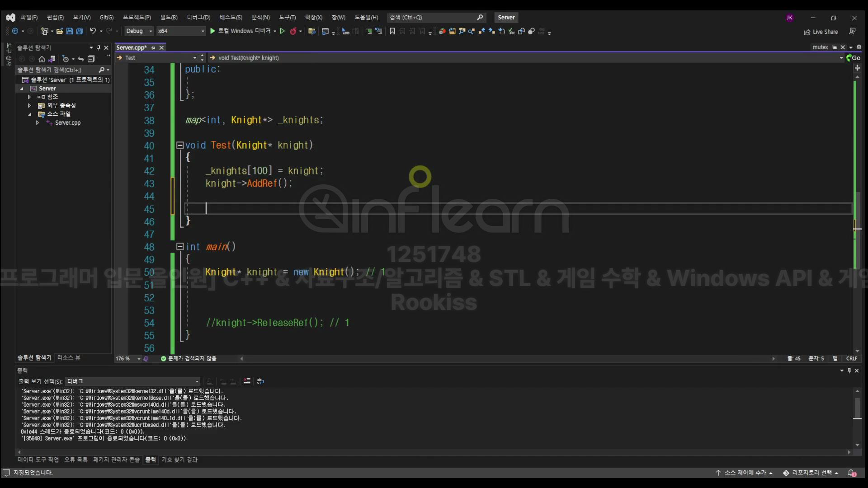Collapse the Test function code block
The width and height of the screenshot is (868, 488).
[179, 145]
